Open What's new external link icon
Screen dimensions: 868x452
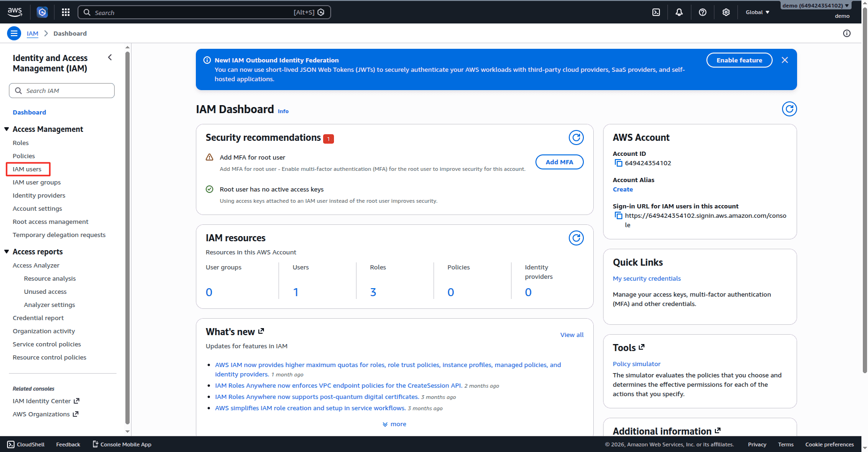[261, 331]
